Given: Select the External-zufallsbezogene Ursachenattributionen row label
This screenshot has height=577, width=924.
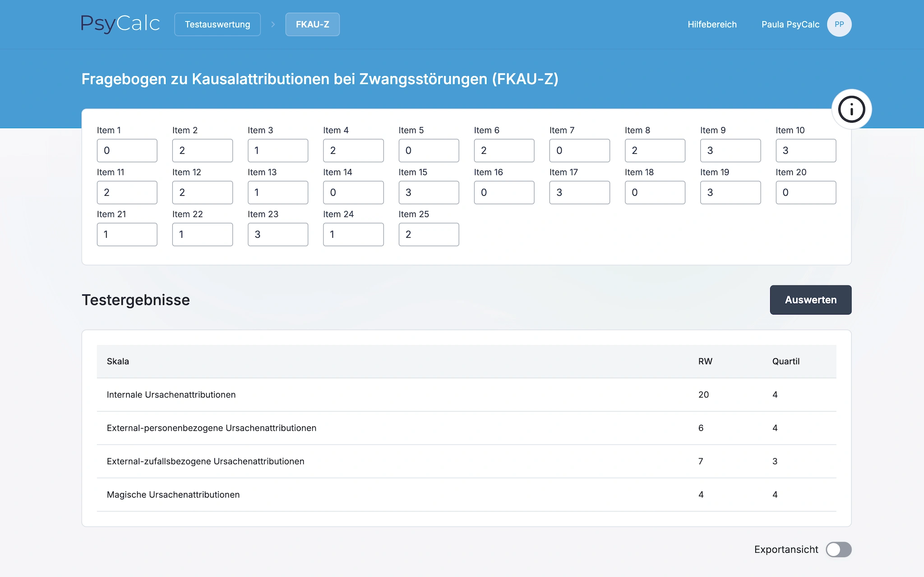Looking at the screenshot, I should coord(206,462).
